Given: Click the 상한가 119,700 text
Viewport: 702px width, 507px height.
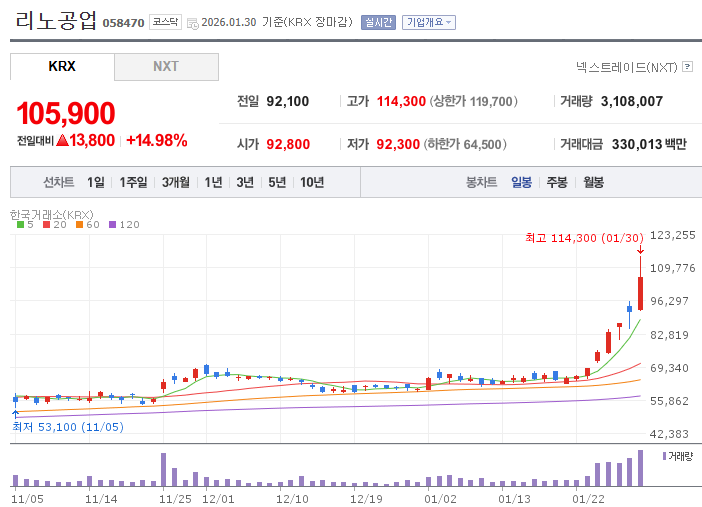Looking at the screenshot, I should 474,101.
